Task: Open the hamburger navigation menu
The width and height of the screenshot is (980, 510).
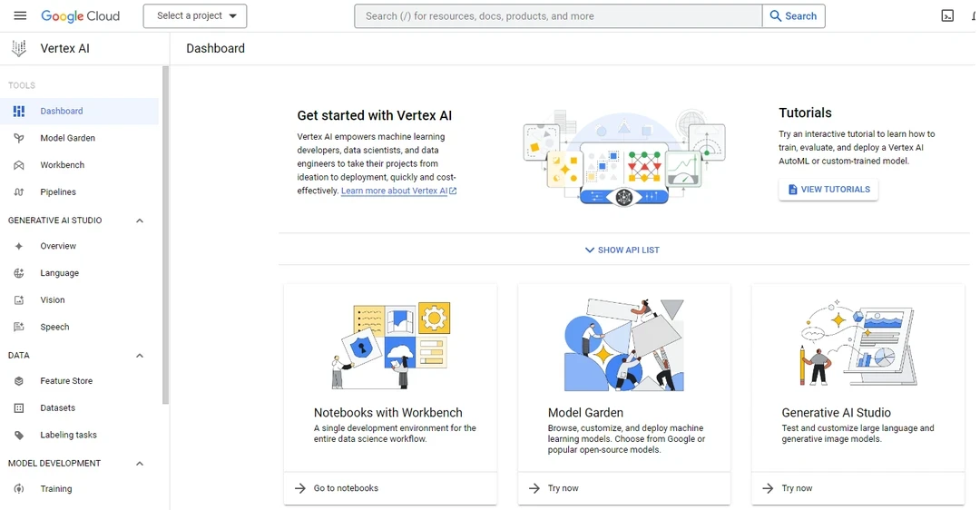Action: click(20, 16)
